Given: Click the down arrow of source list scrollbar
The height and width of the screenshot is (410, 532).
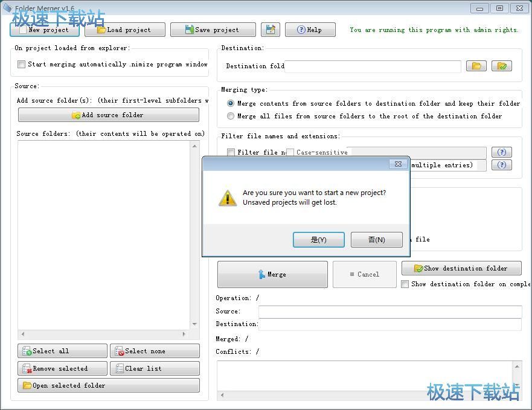Looking at the screenshot, I should tap(194, 324).
